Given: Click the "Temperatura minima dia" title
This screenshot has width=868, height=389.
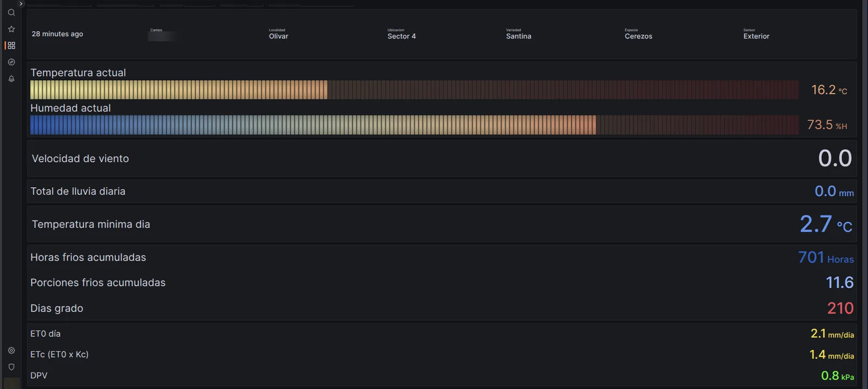Looking at the screenshot, I should [x=91, y=224].
